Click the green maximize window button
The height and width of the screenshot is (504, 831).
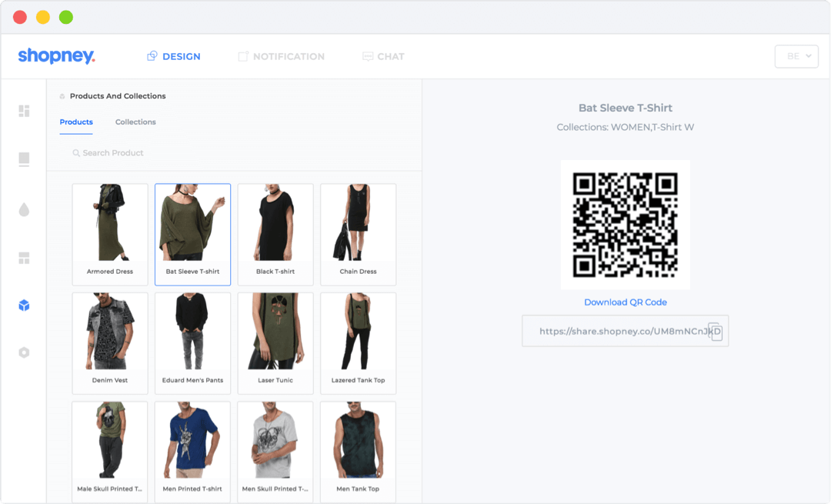click(x=66, y=18)
